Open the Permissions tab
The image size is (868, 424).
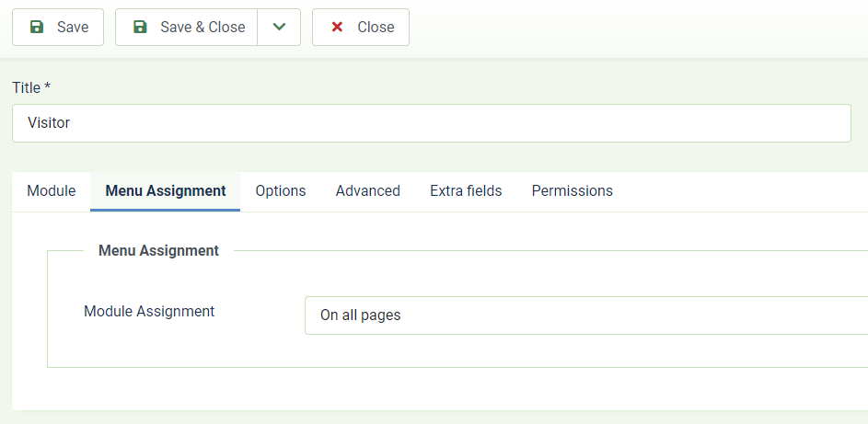[573, 191]
